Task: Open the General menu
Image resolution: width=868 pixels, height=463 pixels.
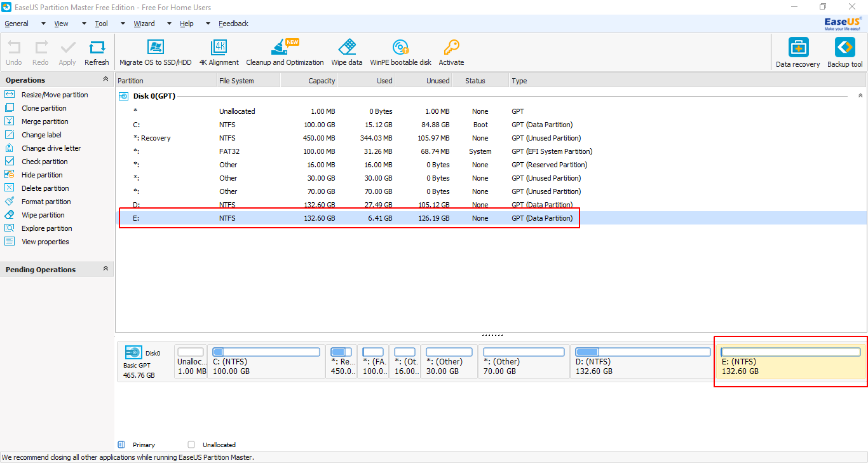Action: 17,24
